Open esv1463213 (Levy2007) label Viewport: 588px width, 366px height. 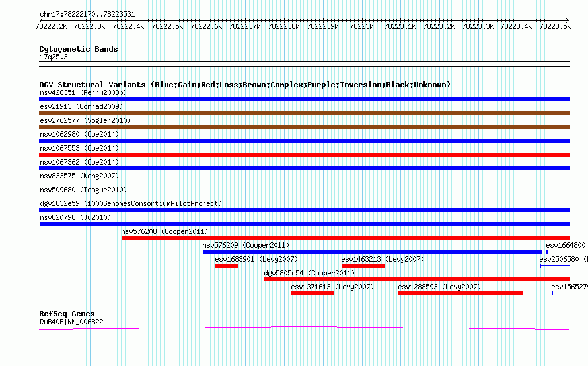(x=383, y=259)
